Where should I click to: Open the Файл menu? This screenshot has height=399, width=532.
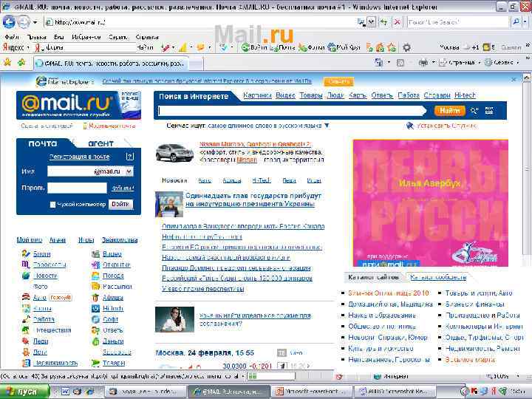pyautogui.click(x=12, y=37)
